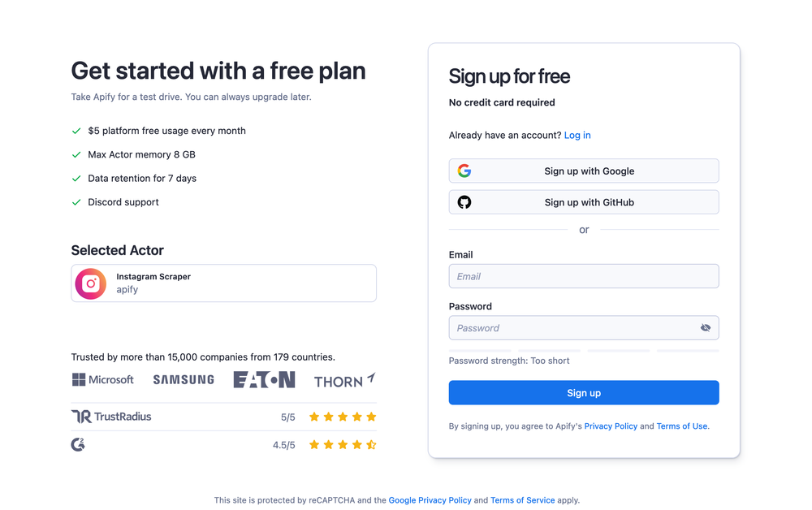Click the Eaton logo
Screen dimensions: 812x510
264,380
